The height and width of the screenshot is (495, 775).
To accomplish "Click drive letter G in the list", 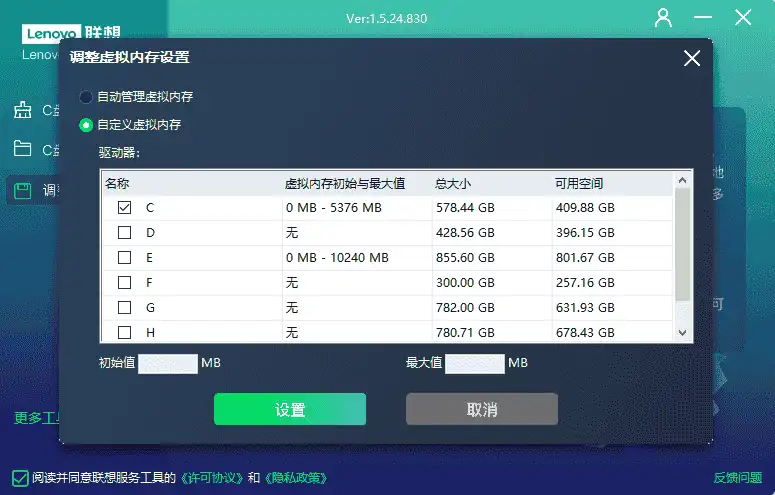I will pos(150,308).
